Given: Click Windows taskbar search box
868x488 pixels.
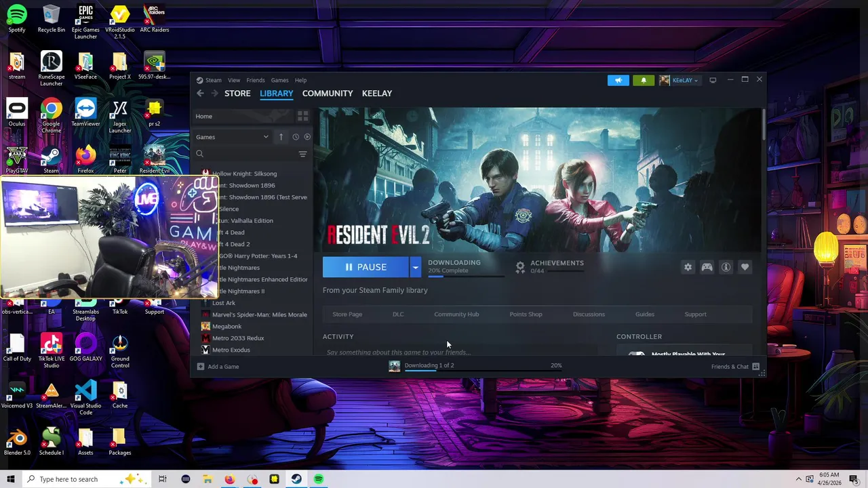Looking at the screenshot, I should (x=87, y=479).
